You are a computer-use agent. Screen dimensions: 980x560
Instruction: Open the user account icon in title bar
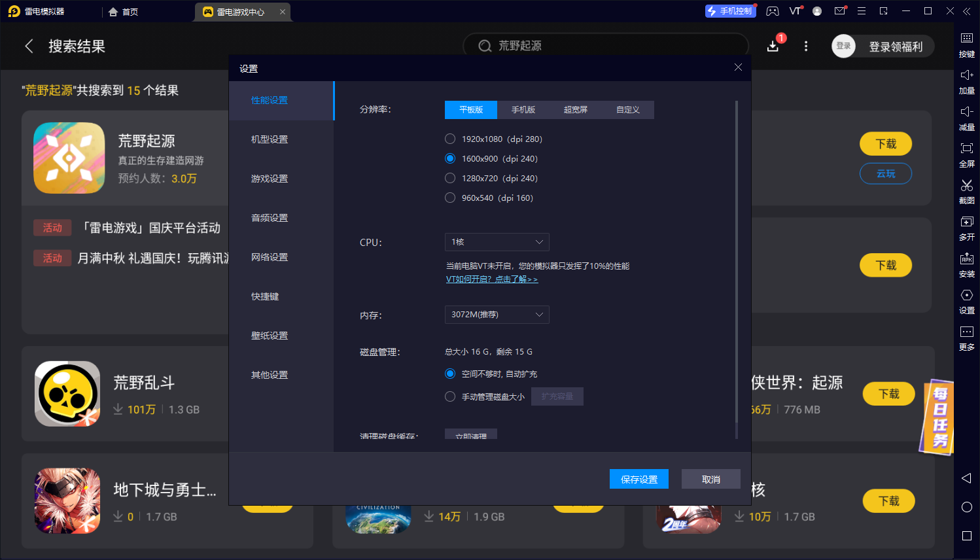(817, 11)
